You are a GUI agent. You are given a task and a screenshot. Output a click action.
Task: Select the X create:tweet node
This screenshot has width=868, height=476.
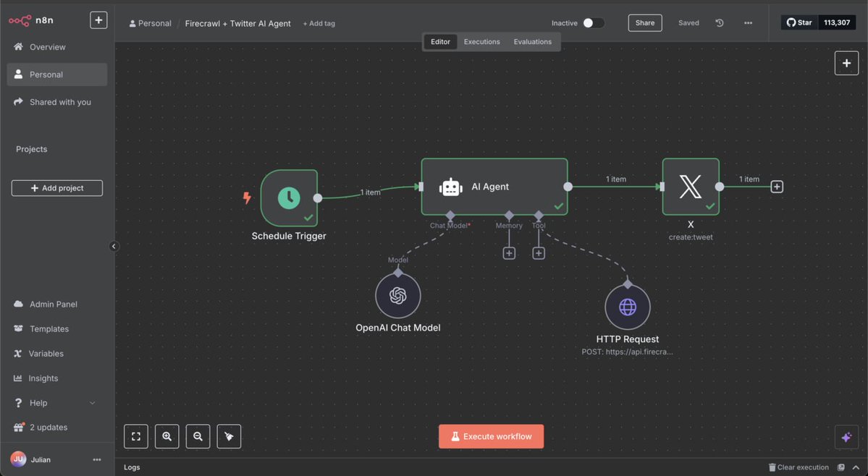[691, 187]
